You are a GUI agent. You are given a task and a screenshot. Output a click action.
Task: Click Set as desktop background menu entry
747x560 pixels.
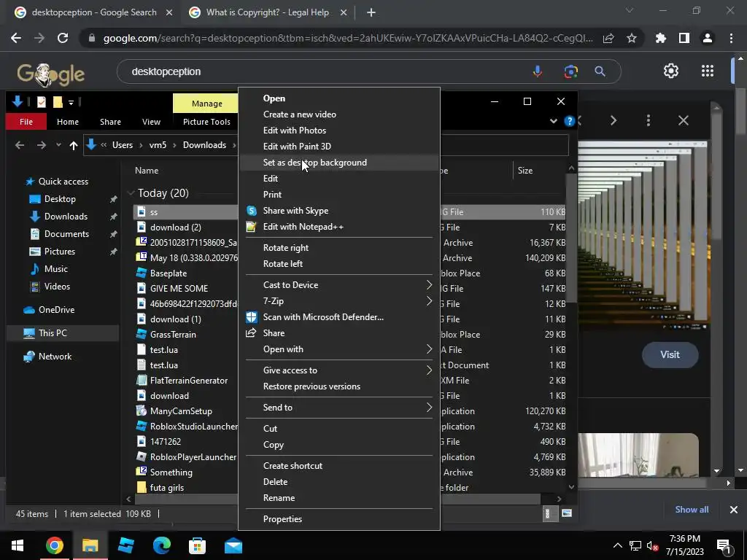click(x=338, y=163)
